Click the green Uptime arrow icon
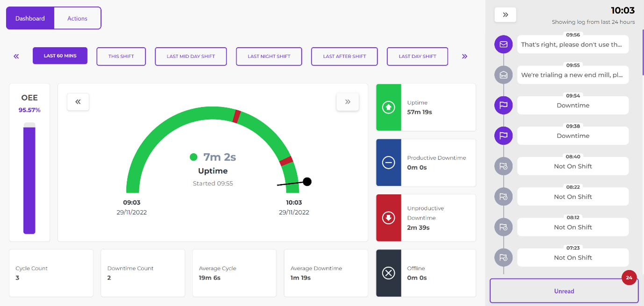The height and width of the screenshot is (306, 644). coord(388,107)
